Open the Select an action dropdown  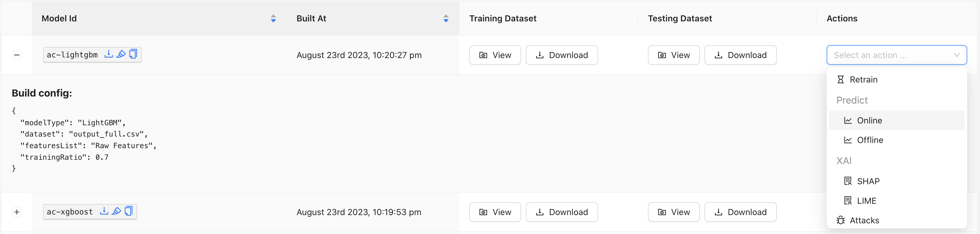(x=896, y=55)
